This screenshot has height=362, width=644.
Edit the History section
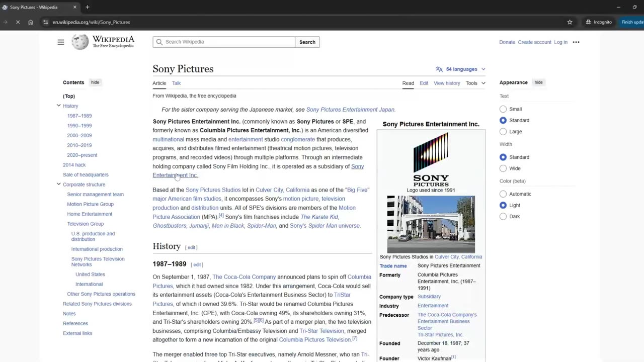(191, 247)
